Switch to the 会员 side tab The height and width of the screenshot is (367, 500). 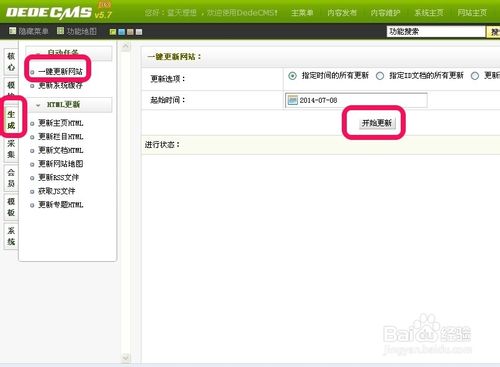[11, 178]
